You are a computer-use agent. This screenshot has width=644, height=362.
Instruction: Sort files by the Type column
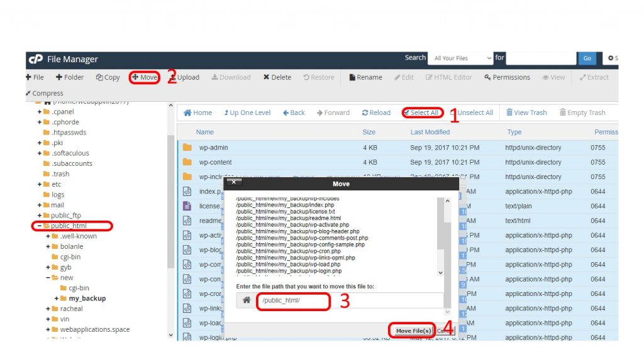514,132
